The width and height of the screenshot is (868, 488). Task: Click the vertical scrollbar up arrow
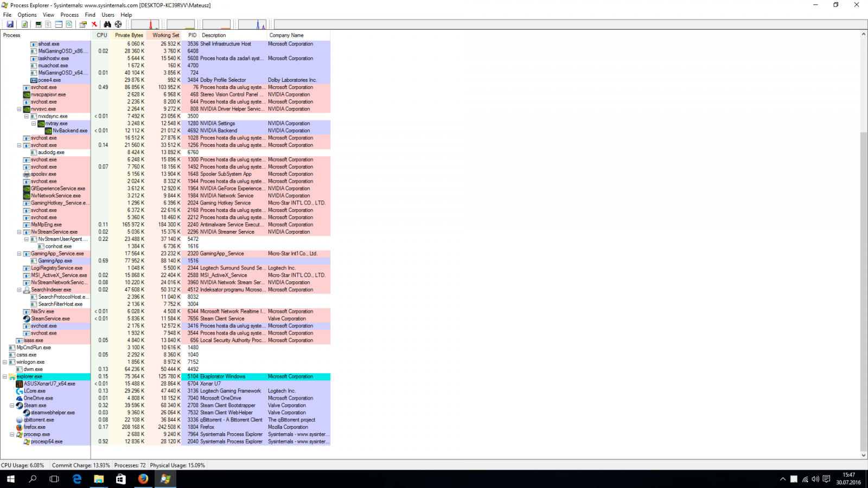pyautogui.click(x=864, y=35)
